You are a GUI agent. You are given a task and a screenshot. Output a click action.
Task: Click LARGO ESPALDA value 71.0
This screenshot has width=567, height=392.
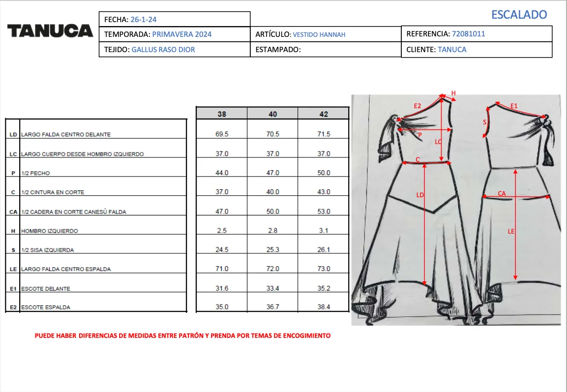[x=222, y=269]
